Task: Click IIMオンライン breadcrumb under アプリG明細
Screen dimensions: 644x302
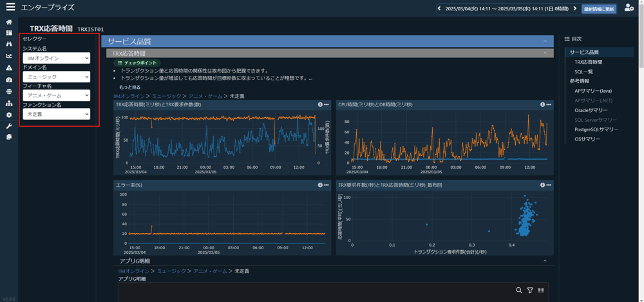Action: 133,271
